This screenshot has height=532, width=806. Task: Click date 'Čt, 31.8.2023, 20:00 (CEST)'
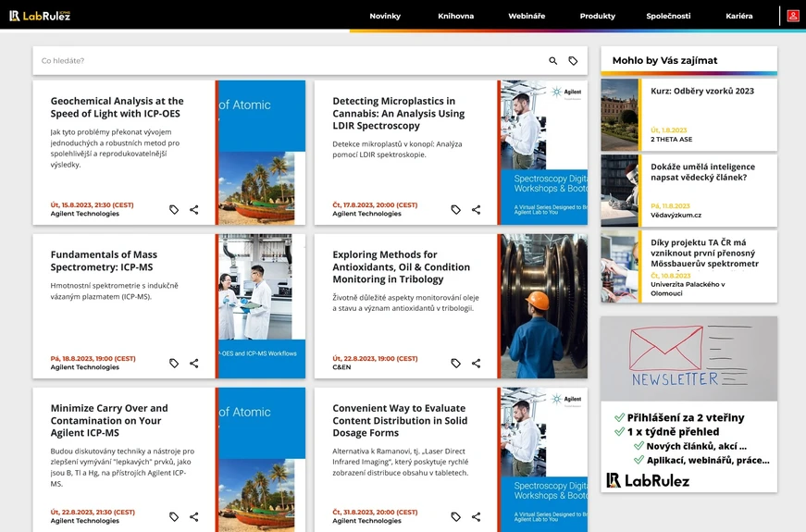tap(375, 512)
